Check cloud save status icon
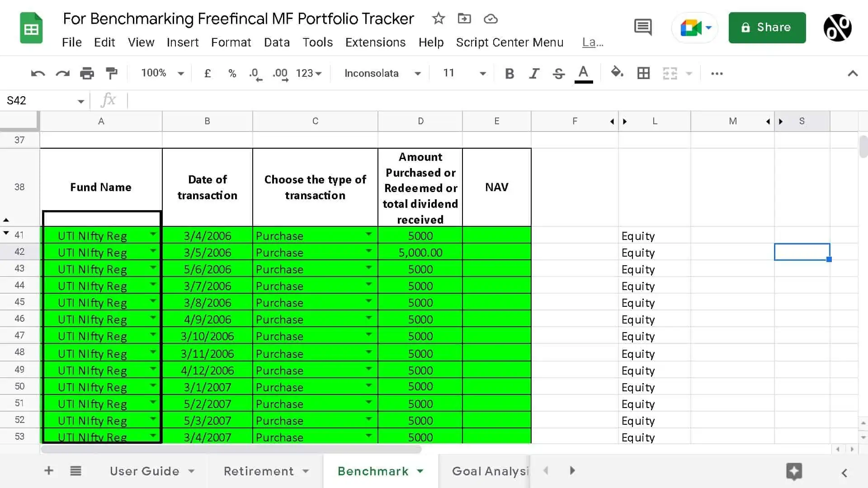This screenshot has width=868, height=488. coord(491,19)
